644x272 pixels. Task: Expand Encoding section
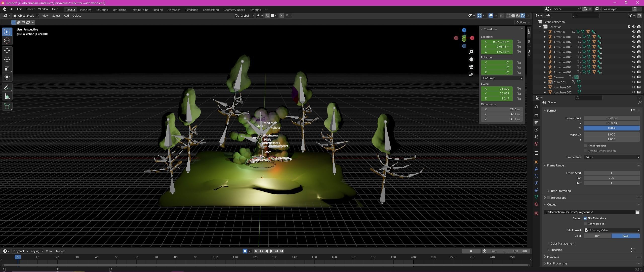tap(556, 250)
